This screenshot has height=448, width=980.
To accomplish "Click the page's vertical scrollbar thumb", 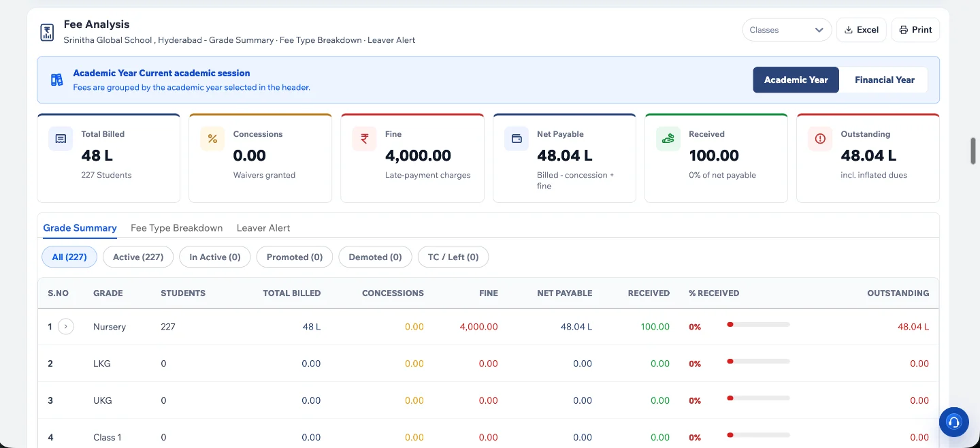I will click(x=973, y=150).
